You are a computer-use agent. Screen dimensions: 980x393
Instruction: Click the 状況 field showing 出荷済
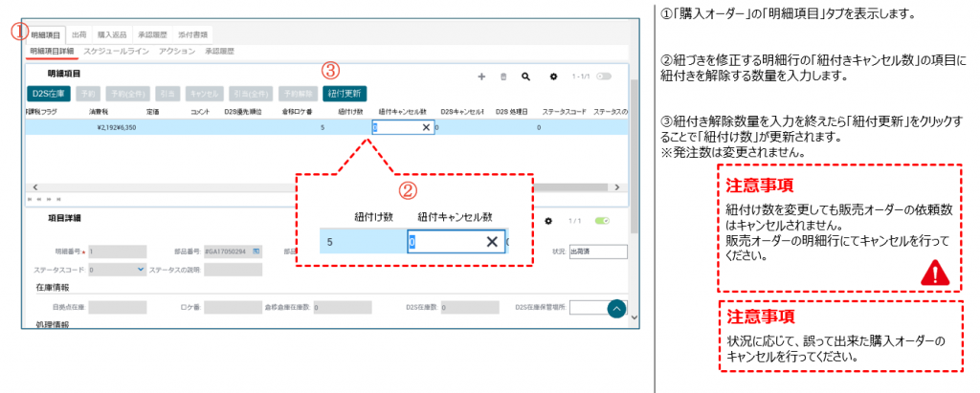[596, 251]
